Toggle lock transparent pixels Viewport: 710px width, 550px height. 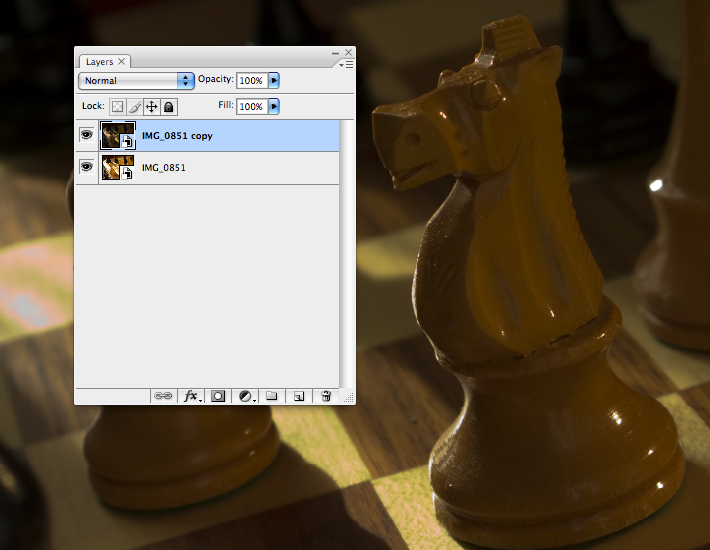(x=117, y=107)
